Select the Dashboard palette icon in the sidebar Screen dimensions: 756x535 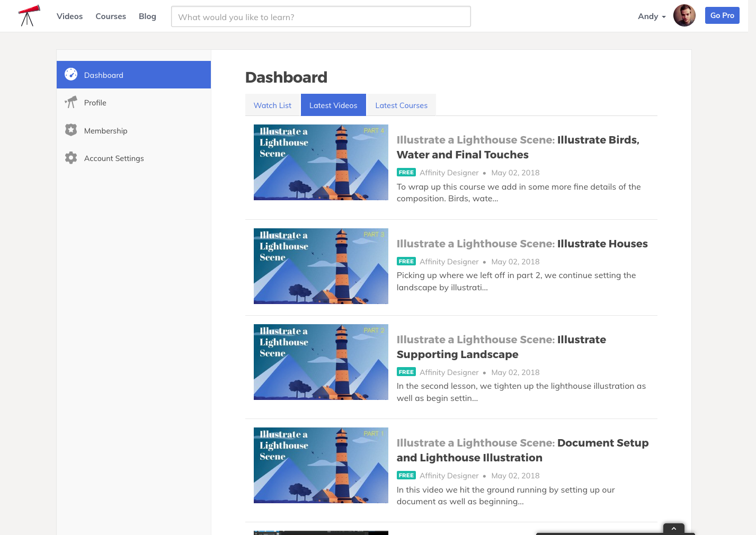tap(71, 74)
